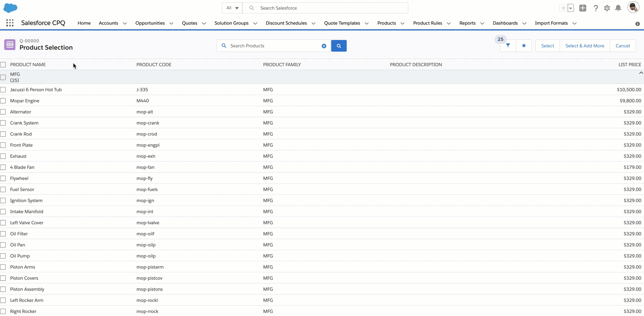Click into the Search Products field
This screenshot has width=644, height=316.
273,46
